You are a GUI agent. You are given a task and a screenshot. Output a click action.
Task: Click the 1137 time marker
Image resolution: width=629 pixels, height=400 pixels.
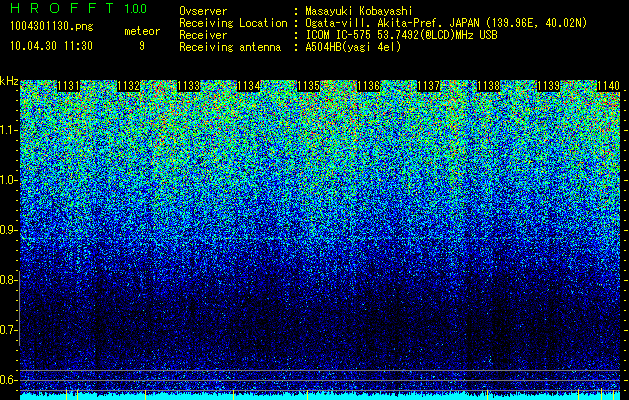428,86
